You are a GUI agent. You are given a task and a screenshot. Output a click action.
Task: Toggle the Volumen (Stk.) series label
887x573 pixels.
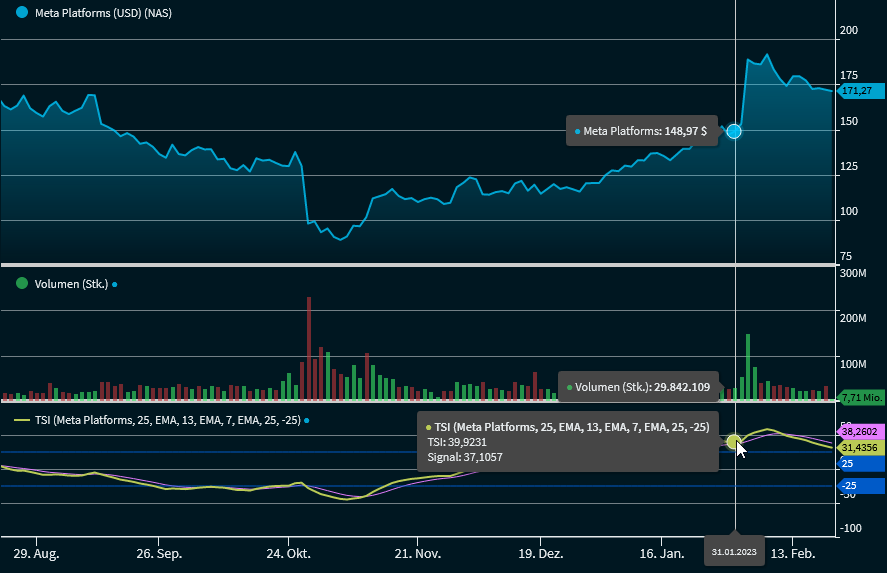(x=71, y=284)
